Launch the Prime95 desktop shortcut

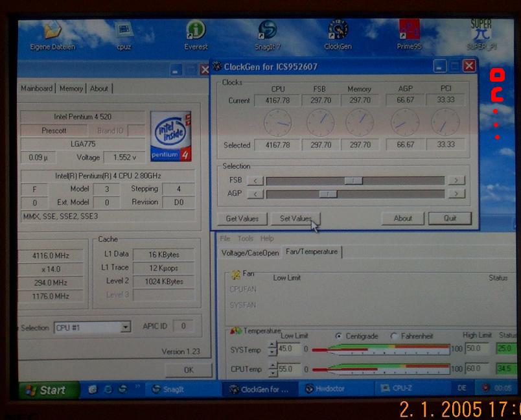(x=409, y=36)
